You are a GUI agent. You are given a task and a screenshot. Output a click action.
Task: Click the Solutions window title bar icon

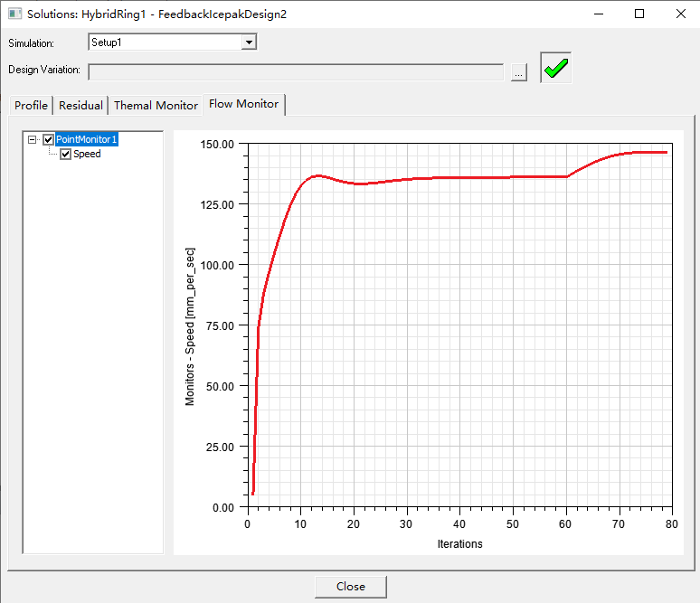[13, 14]
